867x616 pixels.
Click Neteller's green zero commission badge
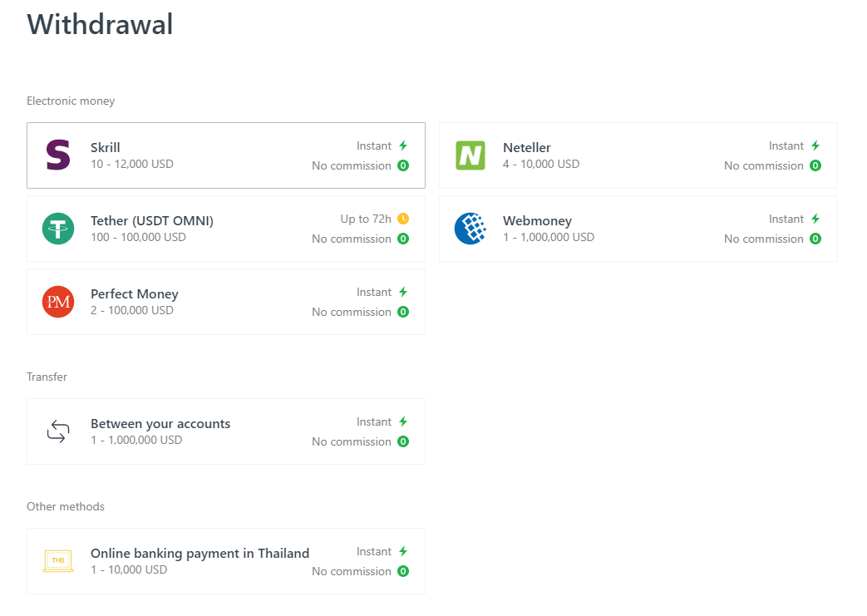coord(815,165)
